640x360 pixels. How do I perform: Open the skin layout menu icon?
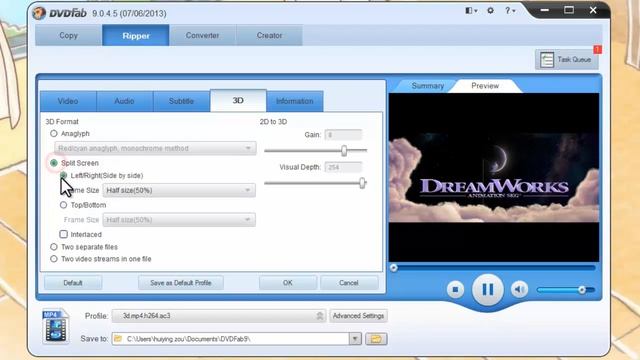click(x=469, y=11)
